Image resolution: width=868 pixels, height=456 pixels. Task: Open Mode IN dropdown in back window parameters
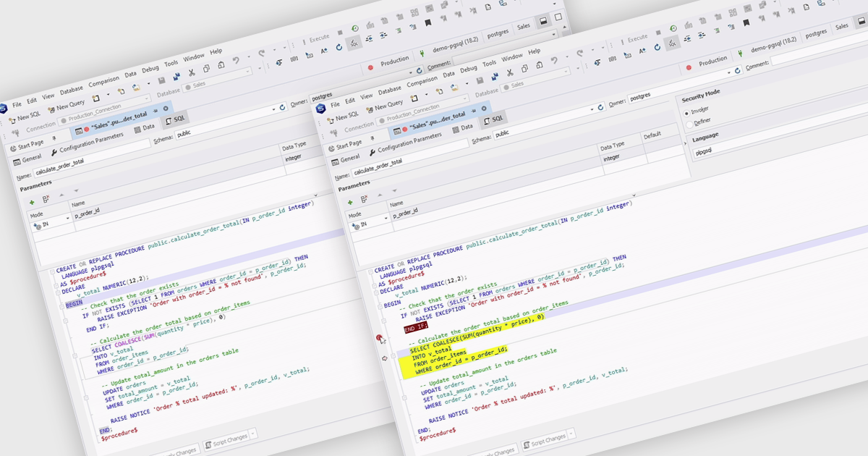coord(69,217)
